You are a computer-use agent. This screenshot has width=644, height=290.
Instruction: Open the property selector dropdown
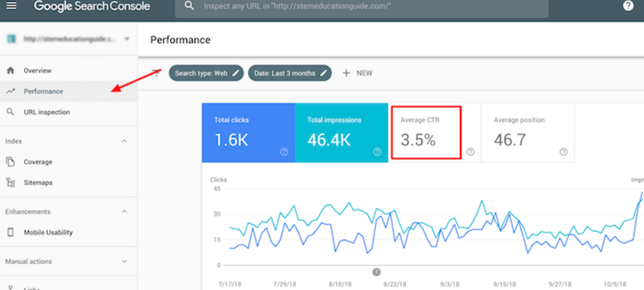point(127,39)
